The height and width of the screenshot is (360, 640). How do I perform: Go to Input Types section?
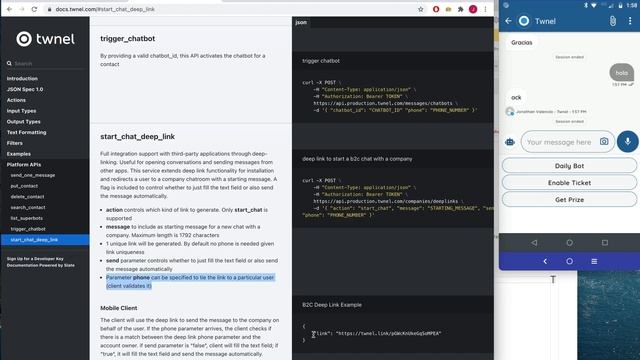(21, 111)
